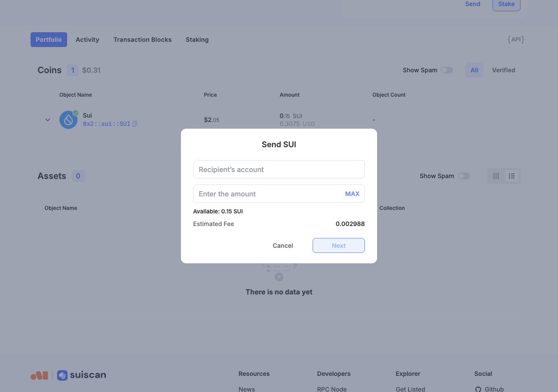Open the Activity tab
Screen dimensions: 558x392
88,40
